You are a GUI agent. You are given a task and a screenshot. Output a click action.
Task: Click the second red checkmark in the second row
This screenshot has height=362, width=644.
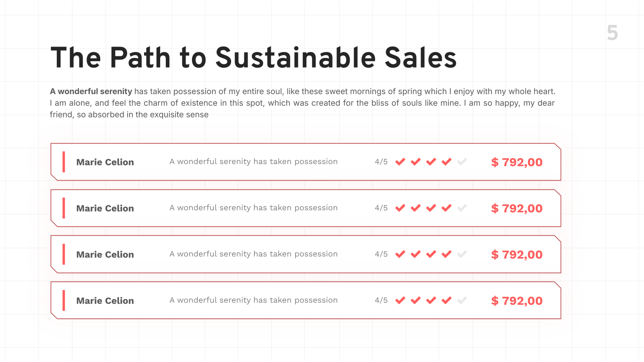coord(416,208)
